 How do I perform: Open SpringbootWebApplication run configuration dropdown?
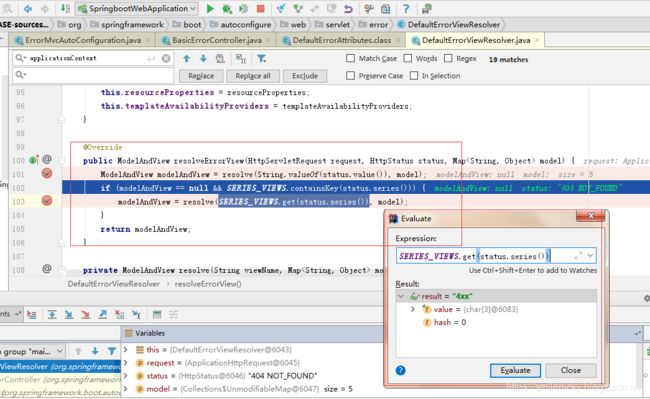[138, 8]
